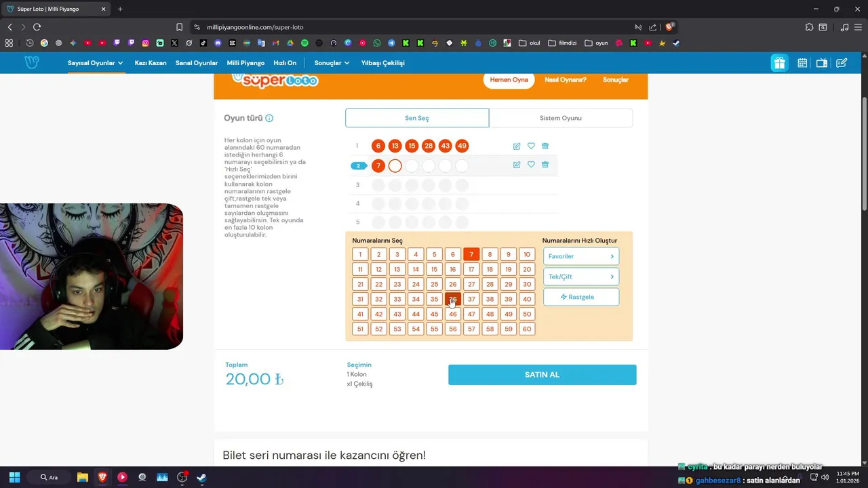
Task: Open the feedback chat-pencil icon
Action: [842, 63]
